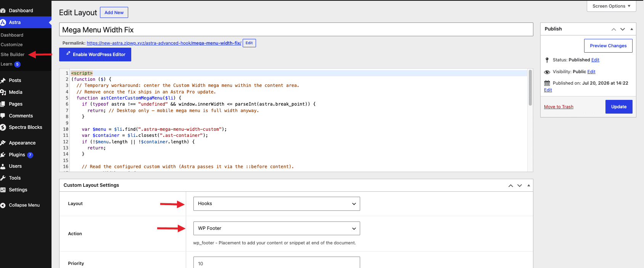Image resolution: width=644 pixels, height=268 pixels.
Task: Click the Collapse Menu arrow icon
Action: 3,205
